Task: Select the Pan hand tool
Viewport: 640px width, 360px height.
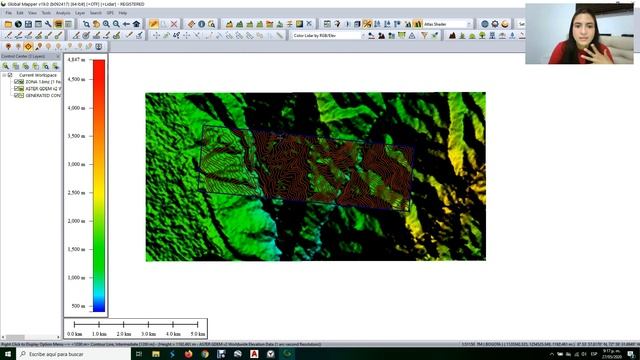Action: pyautogui.click(x=96, y=24)
